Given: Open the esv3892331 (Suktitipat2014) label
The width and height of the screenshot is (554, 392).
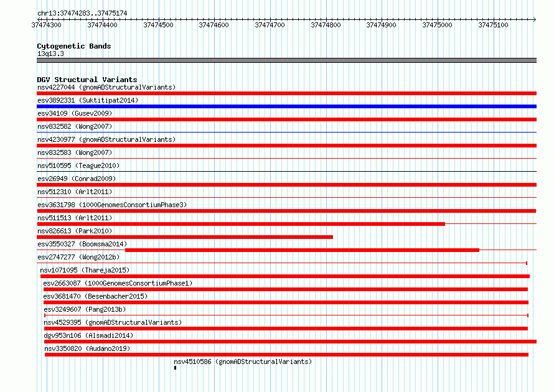Looking at the screenshot, I should pos(88,100).
